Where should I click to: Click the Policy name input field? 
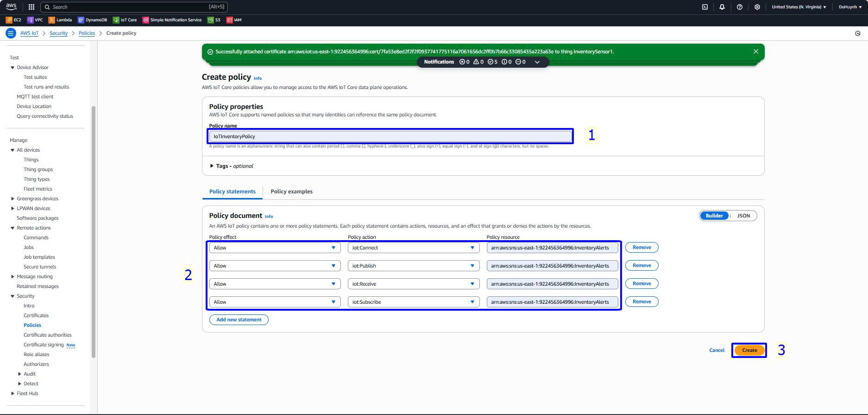pyautogui.click(x=390, y=136)
